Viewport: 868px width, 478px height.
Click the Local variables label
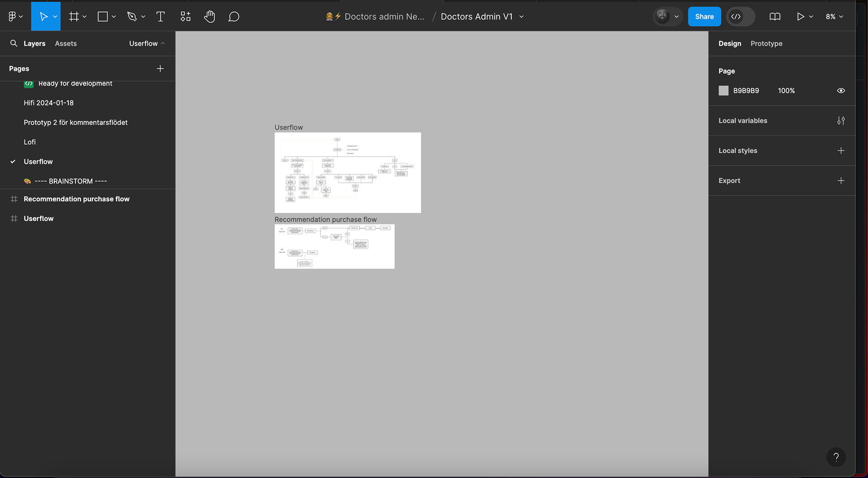(x=743, y=121)
